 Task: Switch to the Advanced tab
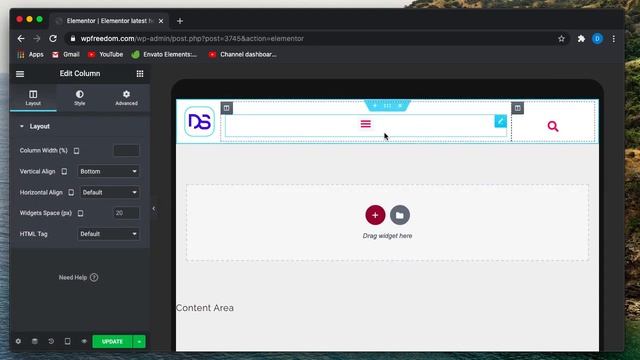coord(126,98)
